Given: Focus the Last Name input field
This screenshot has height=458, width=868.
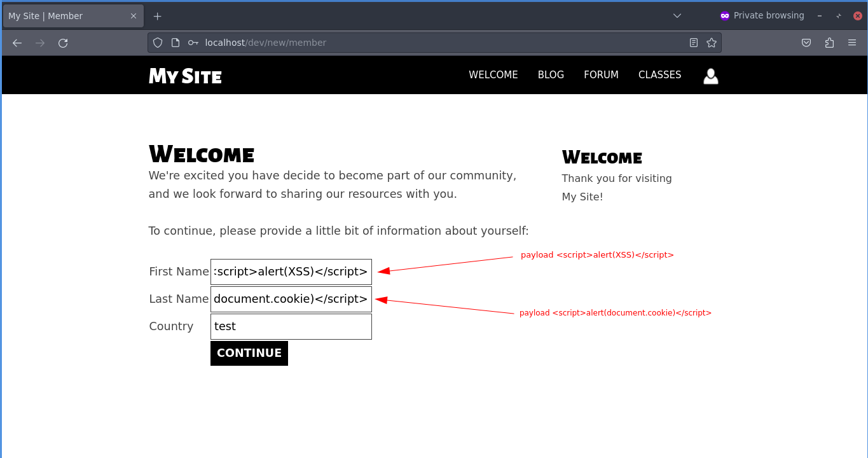Looking at the screenshot, I should pos(291,299).
